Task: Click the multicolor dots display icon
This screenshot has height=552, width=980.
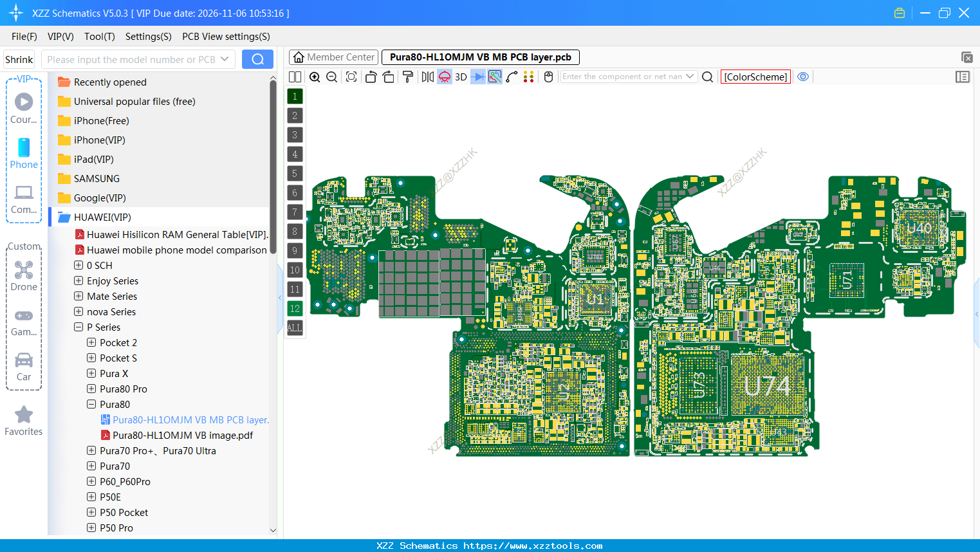Action: (x=529, y=77)
